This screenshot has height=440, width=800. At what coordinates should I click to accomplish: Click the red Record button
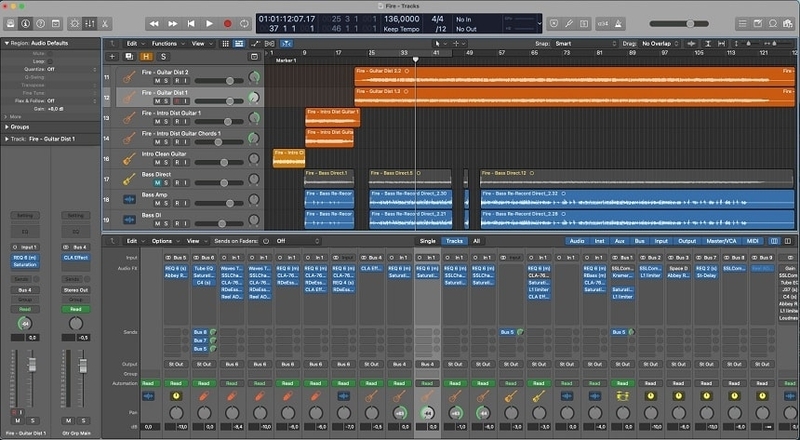pos(228,23)
